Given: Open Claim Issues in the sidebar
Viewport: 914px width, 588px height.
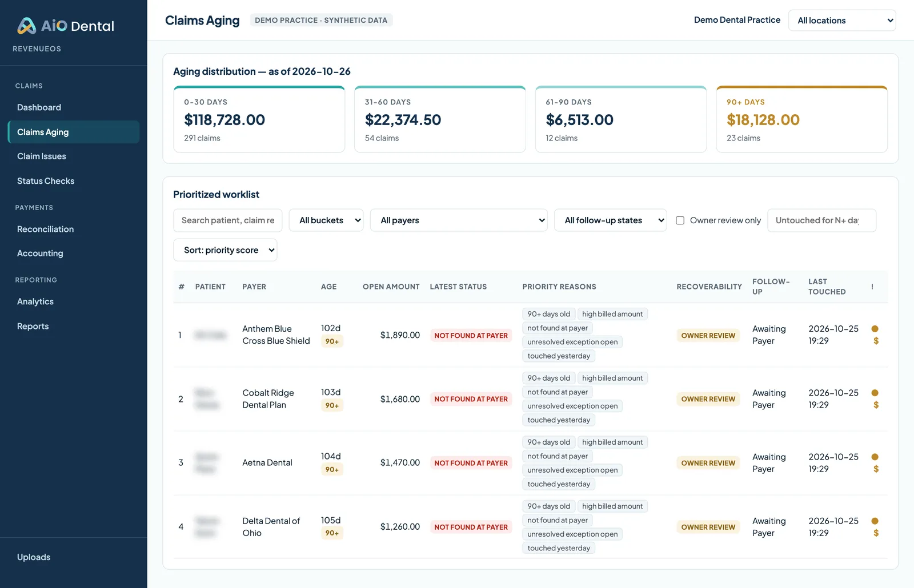Looking at the screenshot, I should (74, 156).
